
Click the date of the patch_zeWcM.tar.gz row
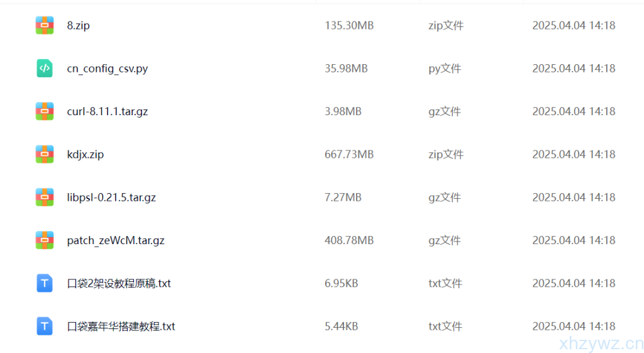click(x=574, y=240)
